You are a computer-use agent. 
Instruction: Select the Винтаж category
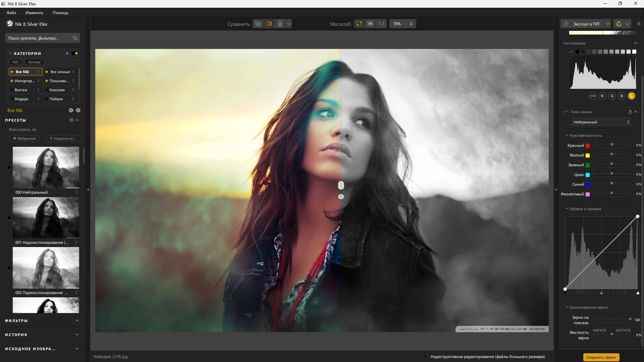(x=21, y=90)
